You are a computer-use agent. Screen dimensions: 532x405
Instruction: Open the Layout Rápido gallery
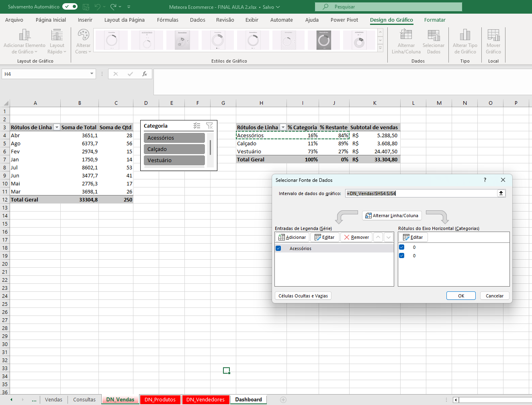point(57,41)
